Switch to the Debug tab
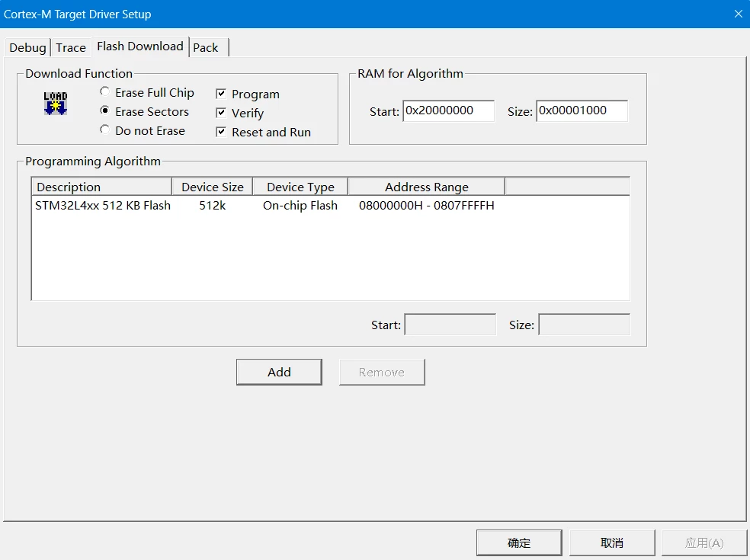 tap(27, 48)
